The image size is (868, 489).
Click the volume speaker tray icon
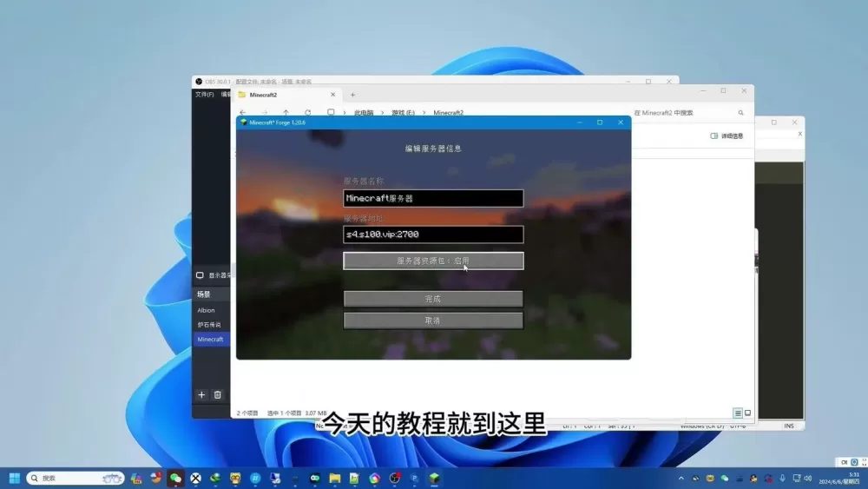[807, 478]
